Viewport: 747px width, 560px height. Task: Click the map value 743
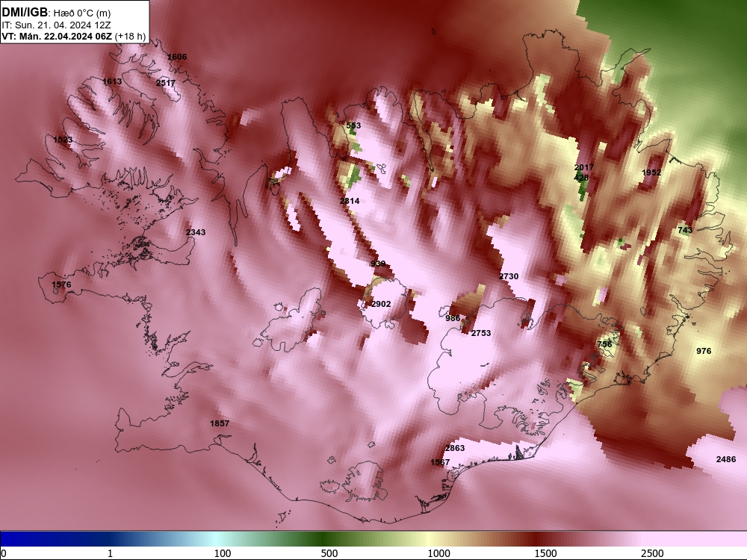(685, 230)
